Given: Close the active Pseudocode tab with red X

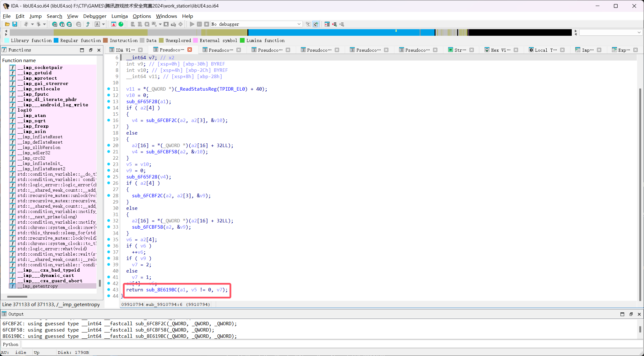Looking at the screenshot, I should 190,50.
